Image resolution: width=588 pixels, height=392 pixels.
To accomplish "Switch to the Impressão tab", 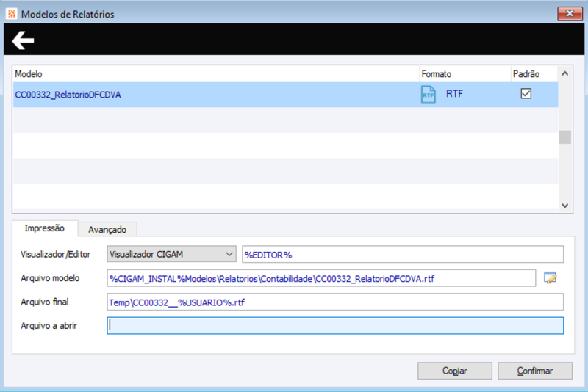I will [x=45, y=228].
